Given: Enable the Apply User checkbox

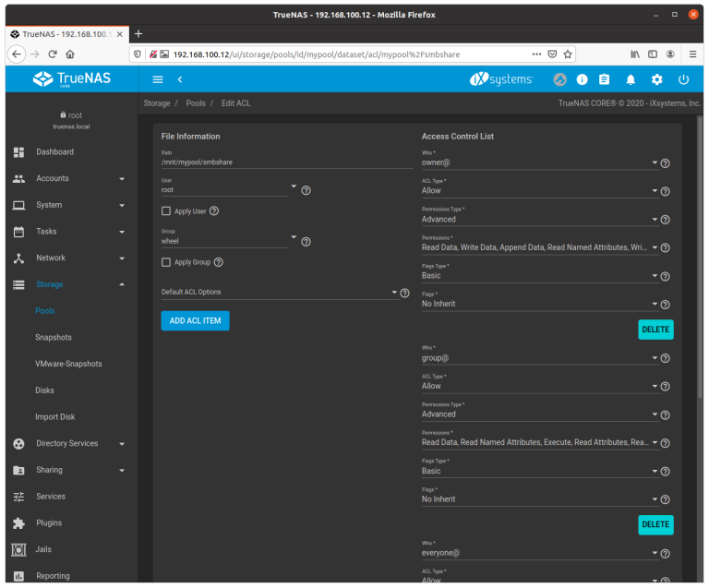Looking at the screenshot, I should point(166,211).
